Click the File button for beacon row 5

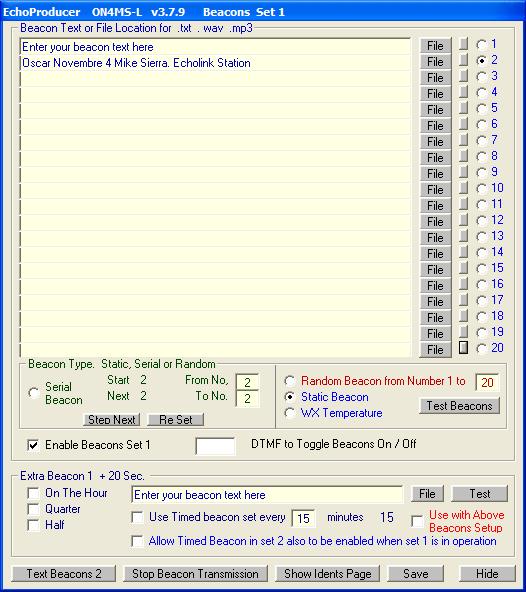(x=435, y=110)
